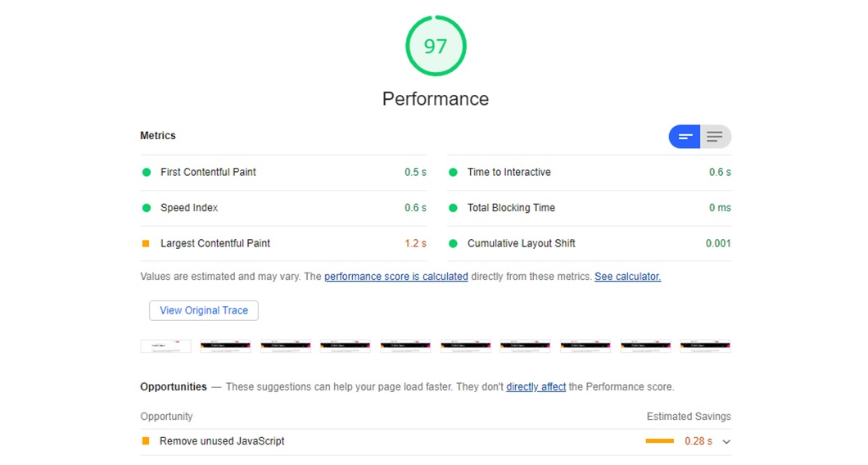Click the Largest Contentful Paint metric label

tap(215, 243)
